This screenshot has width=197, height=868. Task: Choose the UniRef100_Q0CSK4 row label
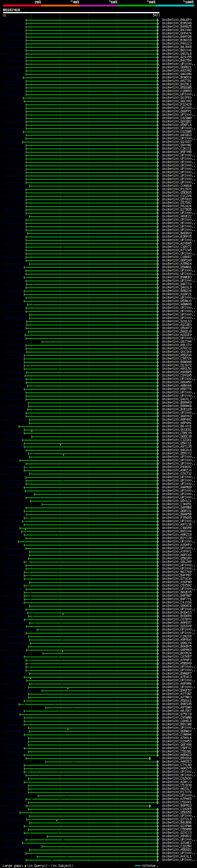(176, 352)
